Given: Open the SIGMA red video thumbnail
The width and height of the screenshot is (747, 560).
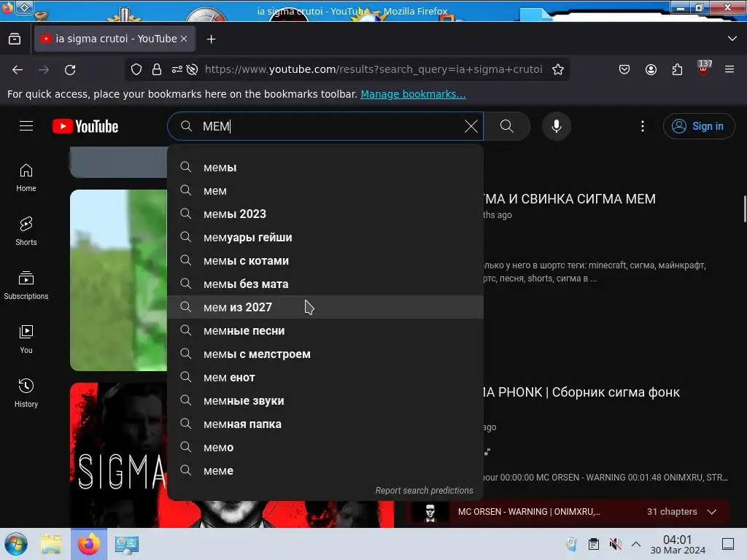Looking at the screenshot, I should [119, 455].
